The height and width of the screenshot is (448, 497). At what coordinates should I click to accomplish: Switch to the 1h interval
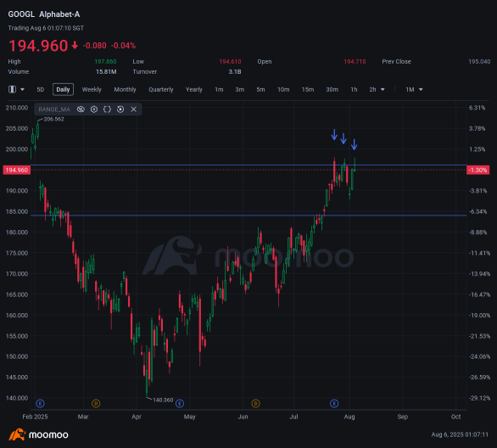[x=354, y=90]
